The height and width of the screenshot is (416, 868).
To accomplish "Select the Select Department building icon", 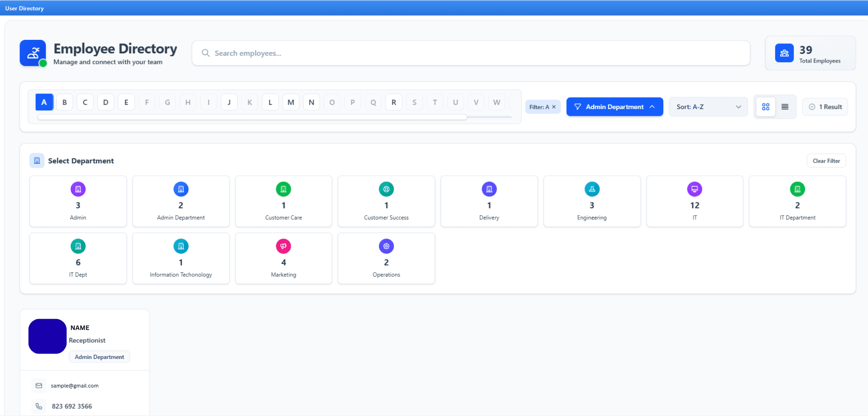I will pyautogui.click(x=37, y=160).
